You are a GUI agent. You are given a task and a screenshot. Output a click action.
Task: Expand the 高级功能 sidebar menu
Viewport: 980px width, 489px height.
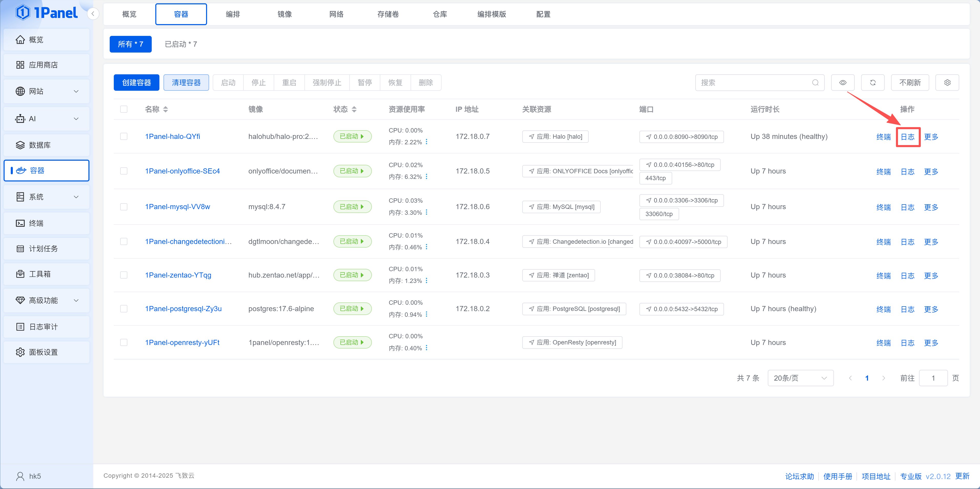pyautogui.click(x=46, y=300)
